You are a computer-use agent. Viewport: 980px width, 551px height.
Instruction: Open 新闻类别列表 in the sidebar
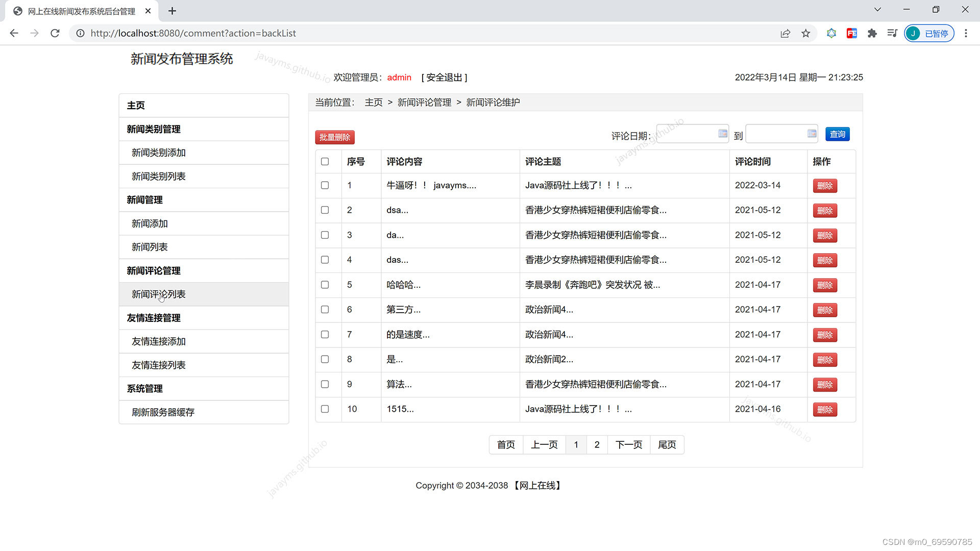(204, 176)
